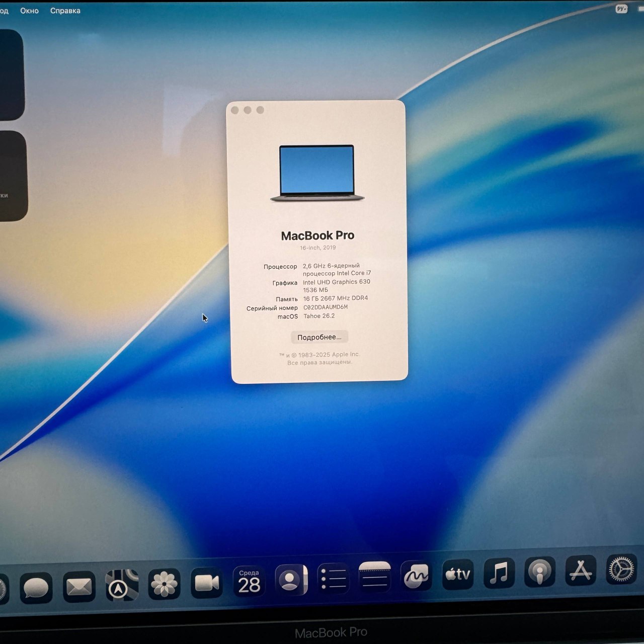Open the Music app
Image resolution: width=644 pixels, height=644 pixels.
click(499, 574)
